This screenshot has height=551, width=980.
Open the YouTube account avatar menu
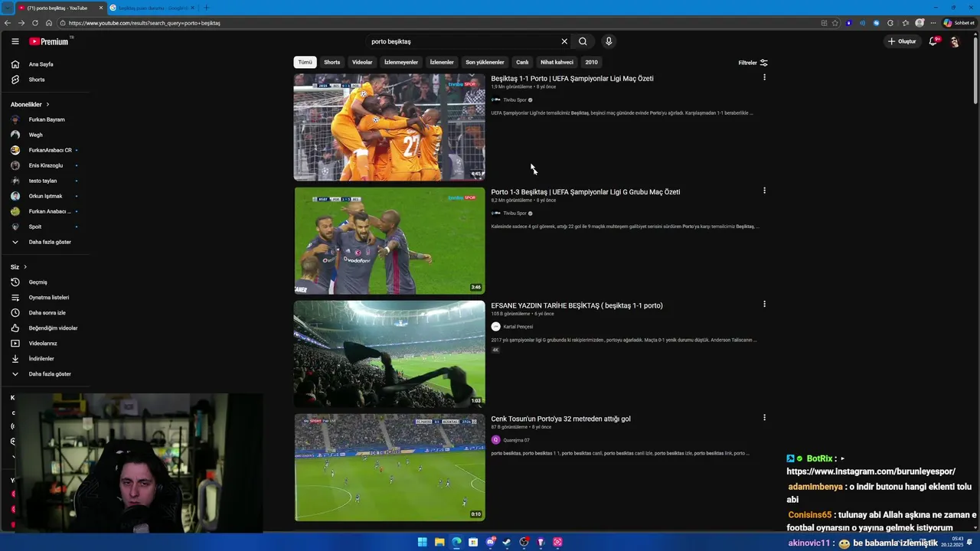[954, 41]
